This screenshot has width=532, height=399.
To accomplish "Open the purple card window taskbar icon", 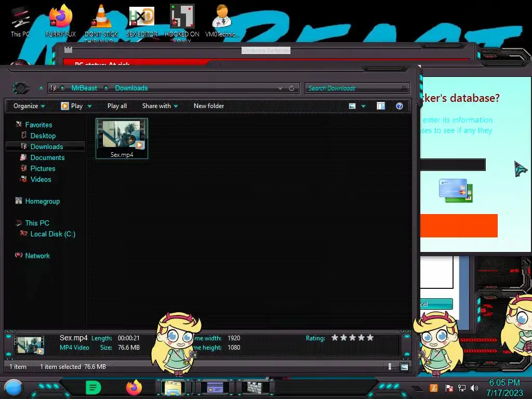I will click(x=215, y=387).
